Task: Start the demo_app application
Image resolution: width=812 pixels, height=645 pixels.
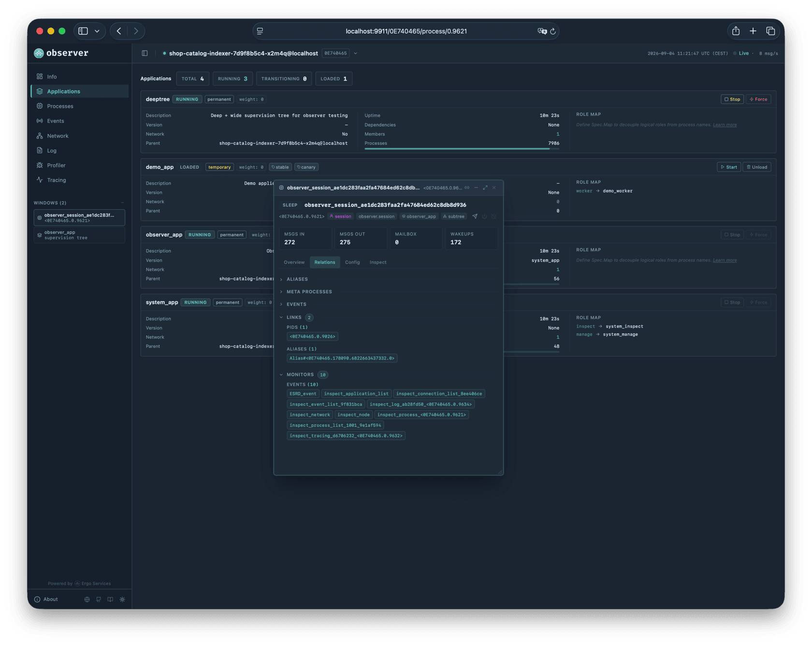Action: coord(729,167)
